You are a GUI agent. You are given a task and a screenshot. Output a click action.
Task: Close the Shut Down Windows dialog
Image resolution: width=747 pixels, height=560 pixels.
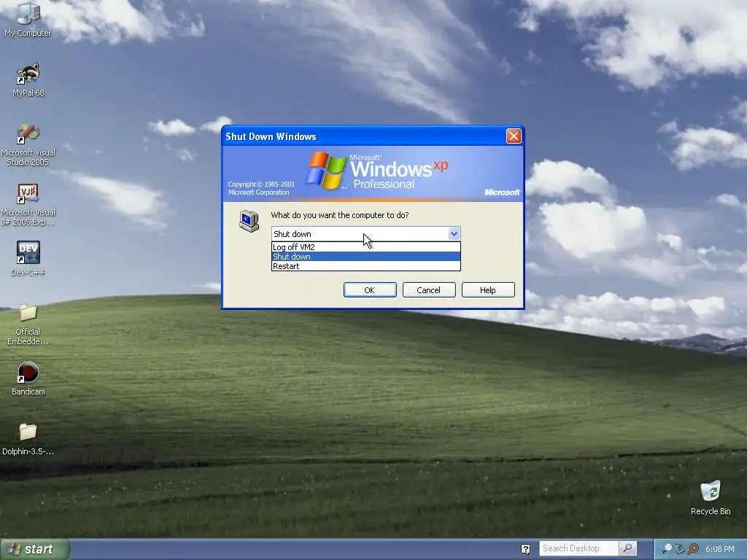[514, 136]
